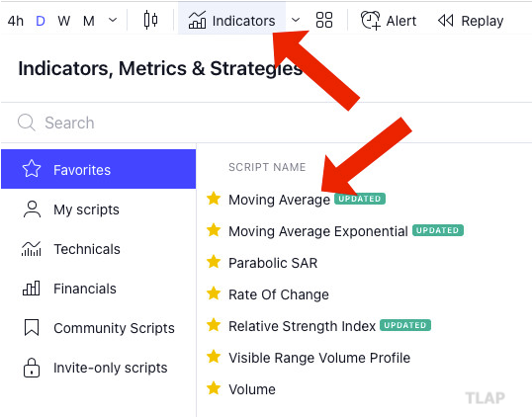Click the Favorites star icon in sidebar

(32, 169)
